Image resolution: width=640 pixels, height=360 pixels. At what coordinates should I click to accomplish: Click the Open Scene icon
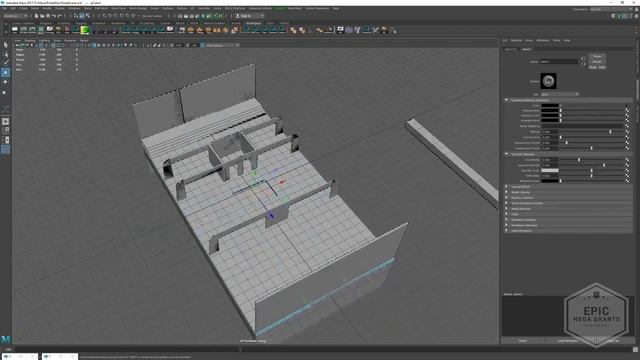pos(42,16)
